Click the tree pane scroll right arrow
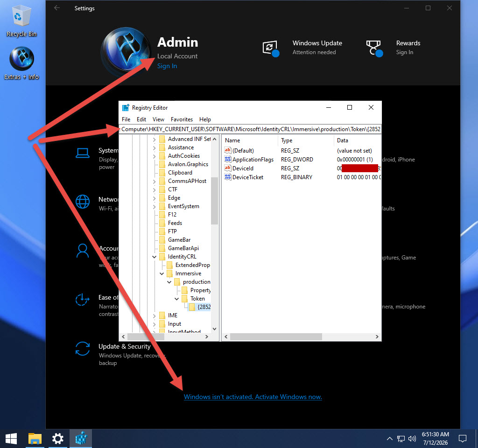Viewport: 478px width, 448px height. tap(207, 336)
